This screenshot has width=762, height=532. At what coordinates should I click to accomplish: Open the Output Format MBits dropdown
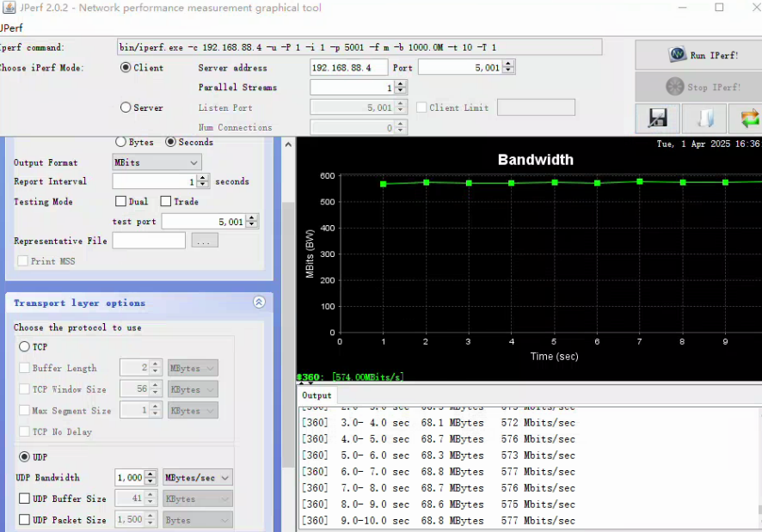click(x=157, y=162)
